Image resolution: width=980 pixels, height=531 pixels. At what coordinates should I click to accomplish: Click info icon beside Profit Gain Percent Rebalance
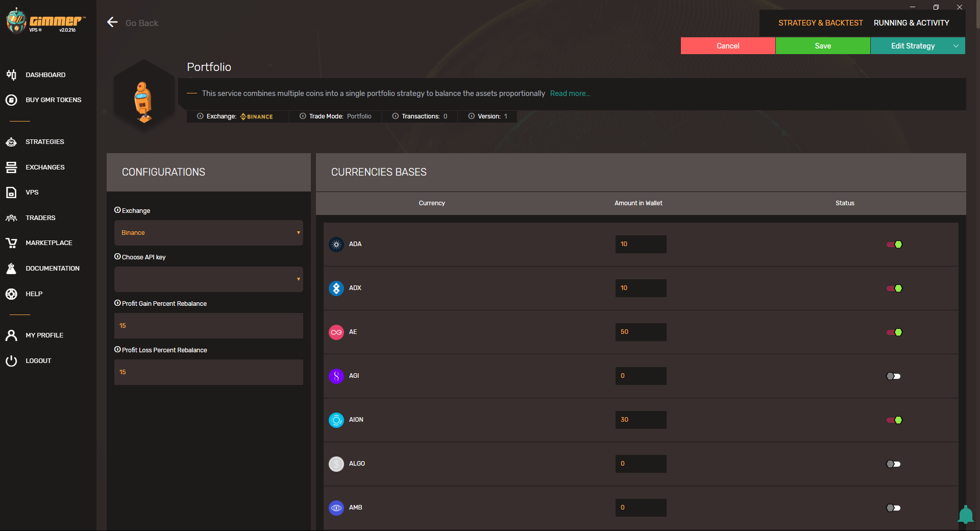coord(117,303)
